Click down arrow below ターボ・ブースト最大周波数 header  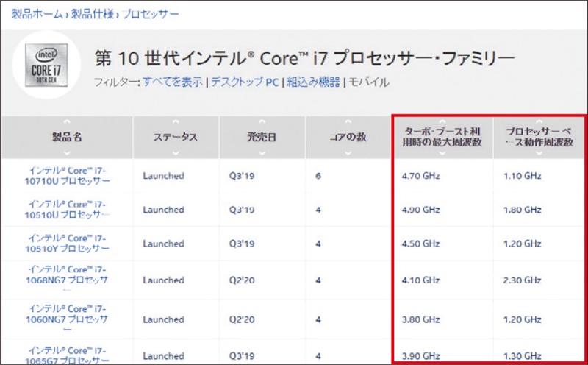pos(442,153)
